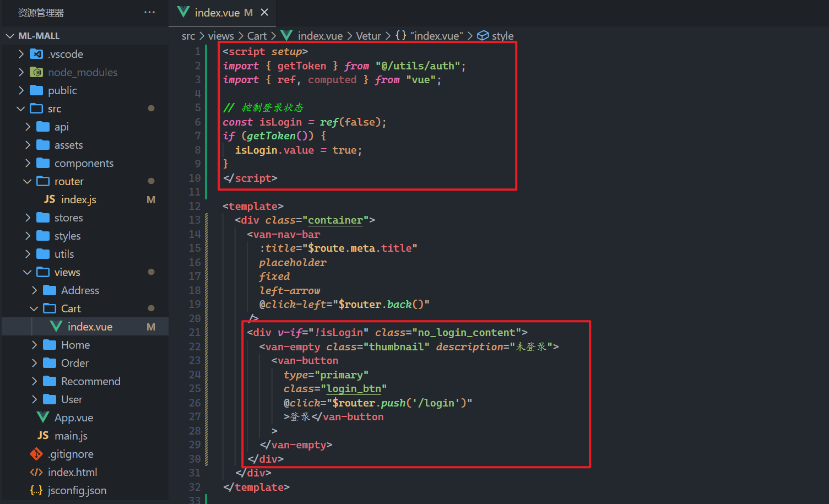This screenshot has width=829, height=504.
Task: Click the Cart folder icon
Action: coord(50,308)
